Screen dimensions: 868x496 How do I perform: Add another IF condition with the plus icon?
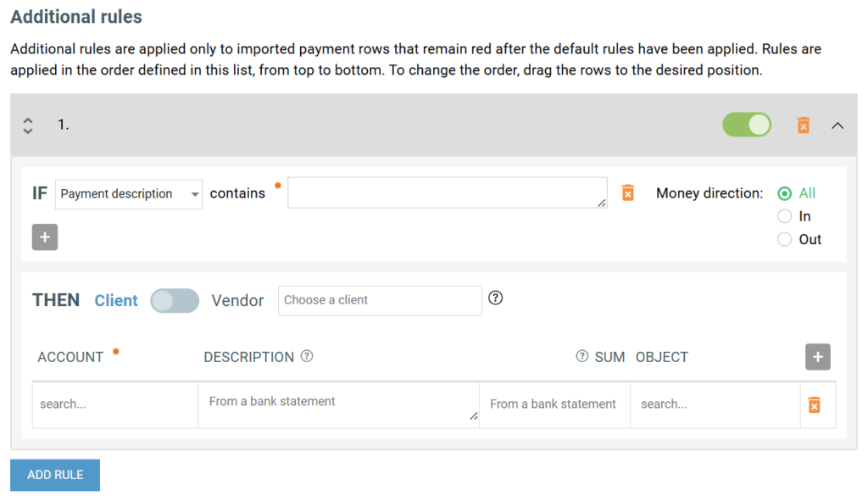[x=45, y=237]
